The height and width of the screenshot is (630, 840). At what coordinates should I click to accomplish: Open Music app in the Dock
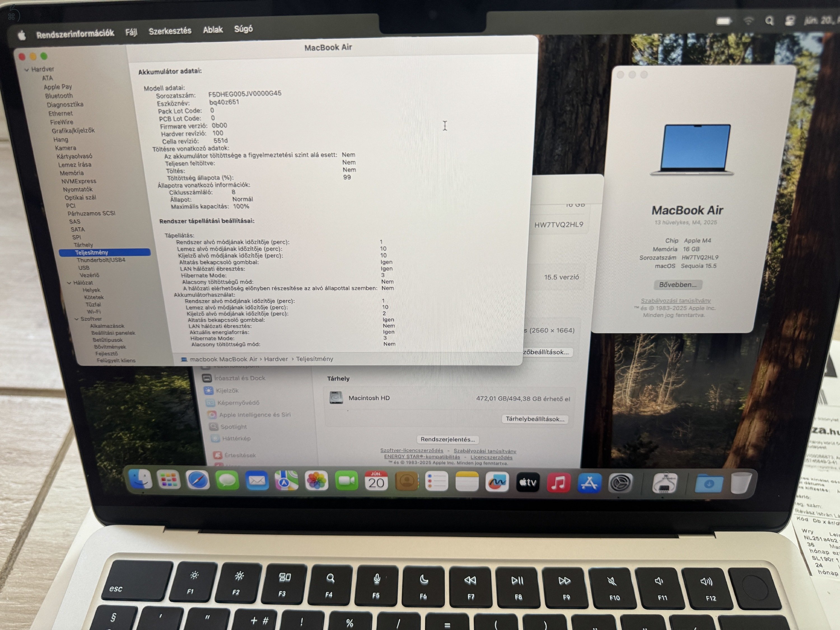point(558,483)
